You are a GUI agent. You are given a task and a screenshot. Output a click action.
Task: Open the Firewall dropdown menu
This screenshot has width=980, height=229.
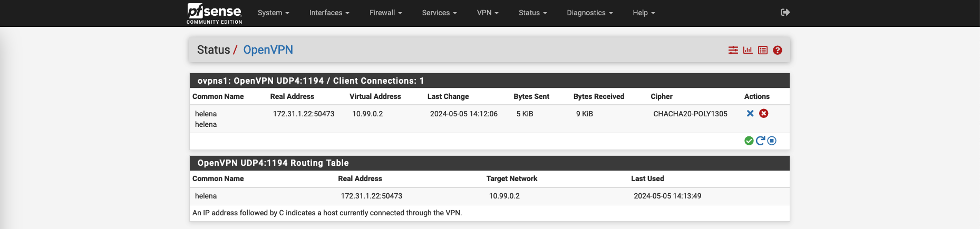click(x=385, y=13)
